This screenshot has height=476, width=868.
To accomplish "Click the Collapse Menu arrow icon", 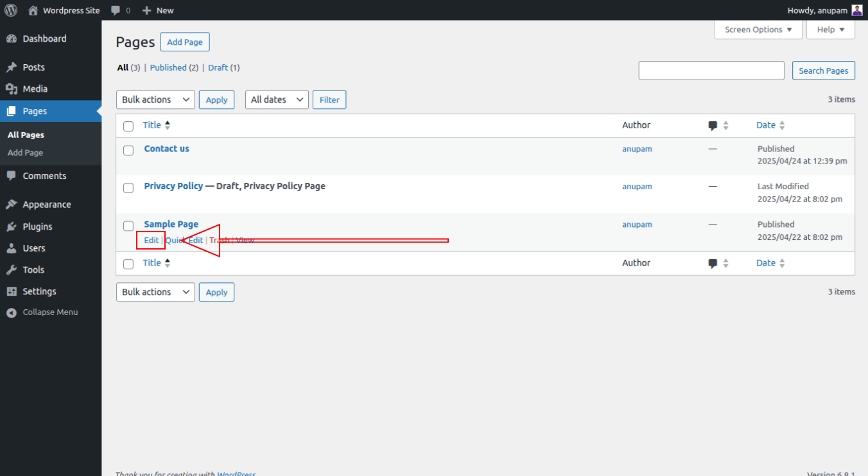I will (x=11, y=312).
